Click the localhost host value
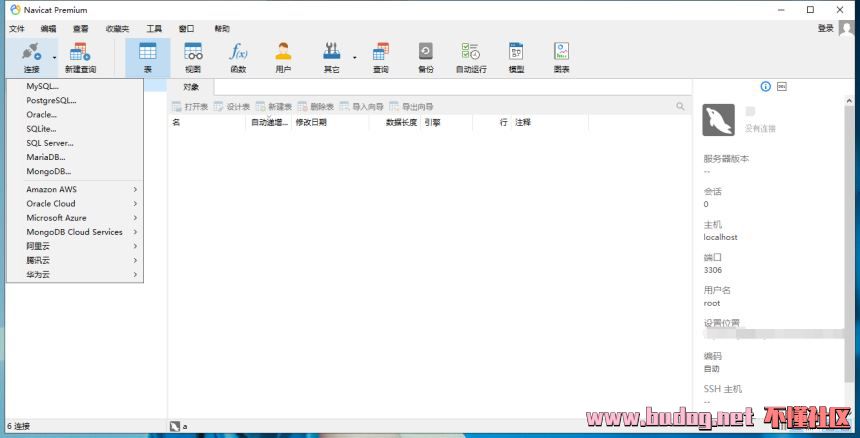Viewport: 860px width, 438px height. coord(720,237)
